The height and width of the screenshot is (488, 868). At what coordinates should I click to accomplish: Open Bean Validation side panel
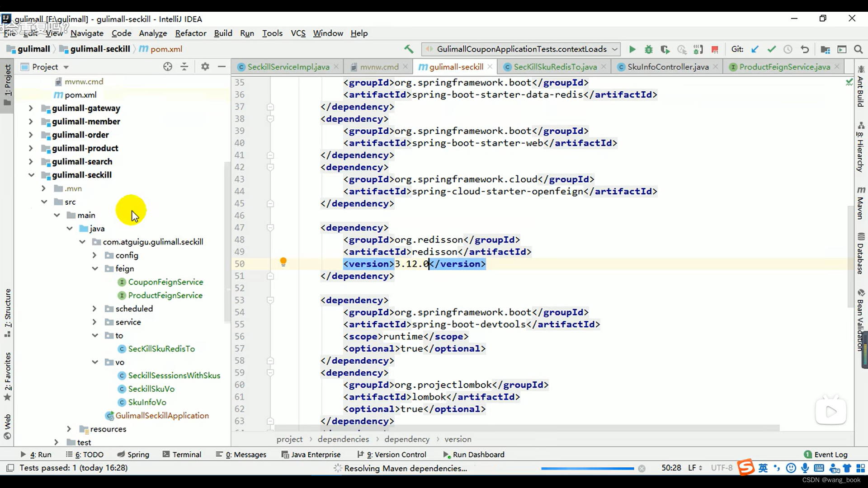point(861,319)
